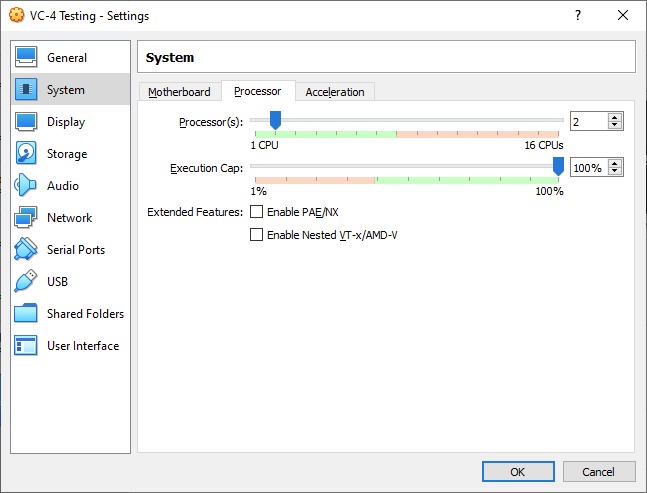This screenshot has width=647, height=493.
Task: Go to Audio speaker icon
Action: click(27, 186)
